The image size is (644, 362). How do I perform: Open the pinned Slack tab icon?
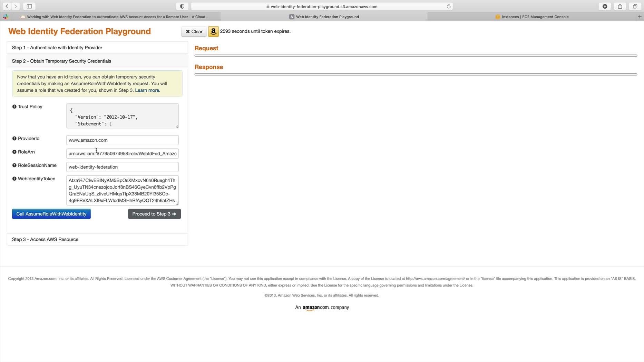[6, 17]
